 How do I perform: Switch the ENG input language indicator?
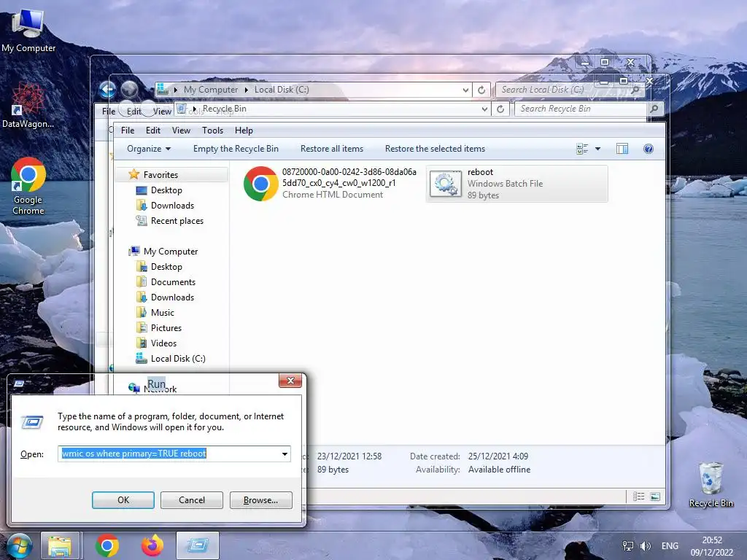(x=670, y=546)
